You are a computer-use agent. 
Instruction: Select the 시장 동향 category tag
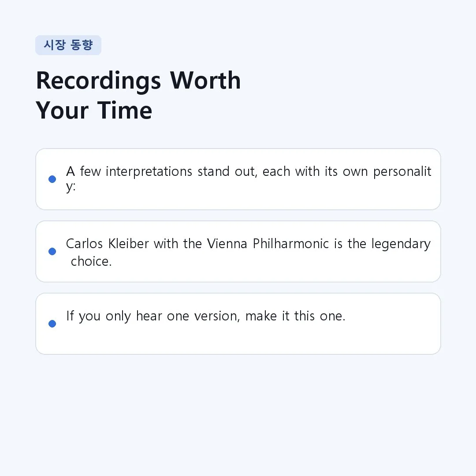(68, 45)
